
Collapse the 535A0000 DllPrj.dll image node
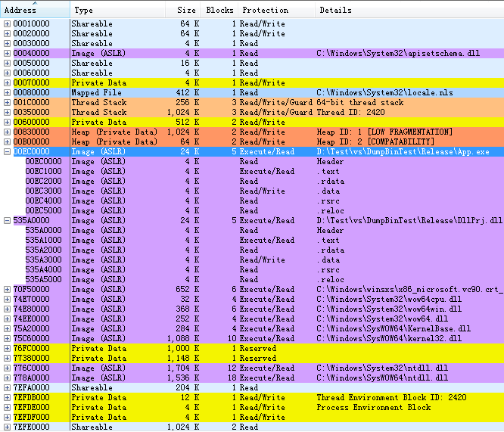[x=8, y=220]
